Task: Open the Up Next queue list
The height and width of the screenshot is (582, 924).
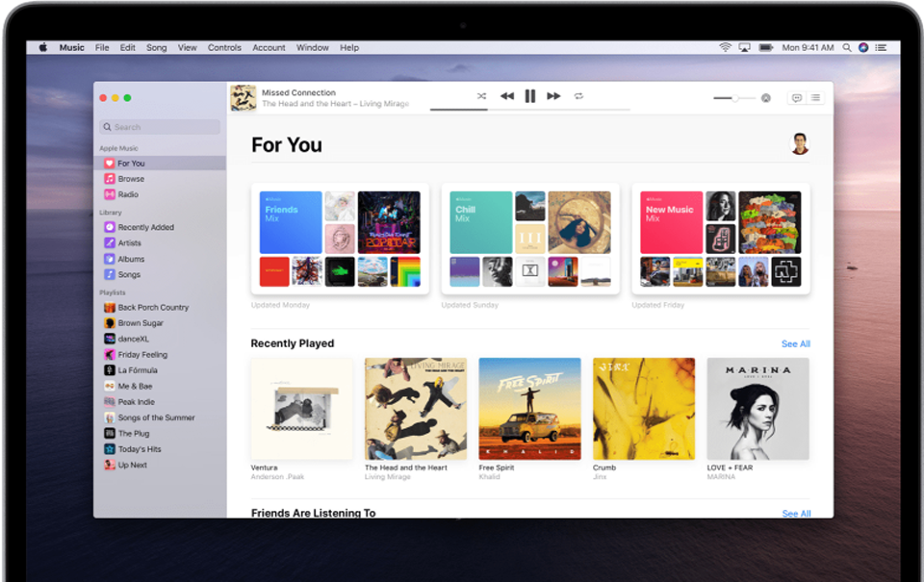Action: (815, 98)
